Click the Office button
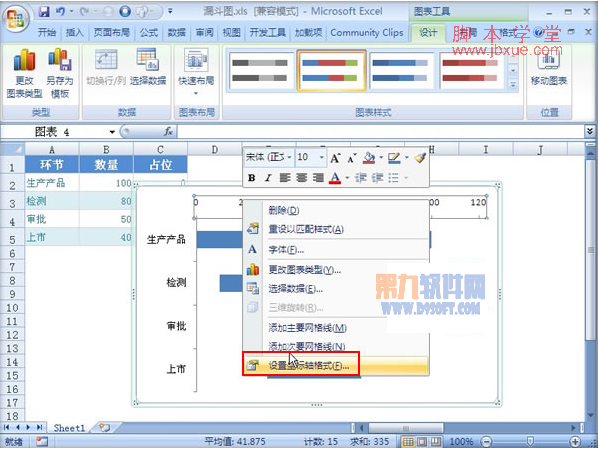Viewport: 598px width, 449px height. (x=15, y=18)
